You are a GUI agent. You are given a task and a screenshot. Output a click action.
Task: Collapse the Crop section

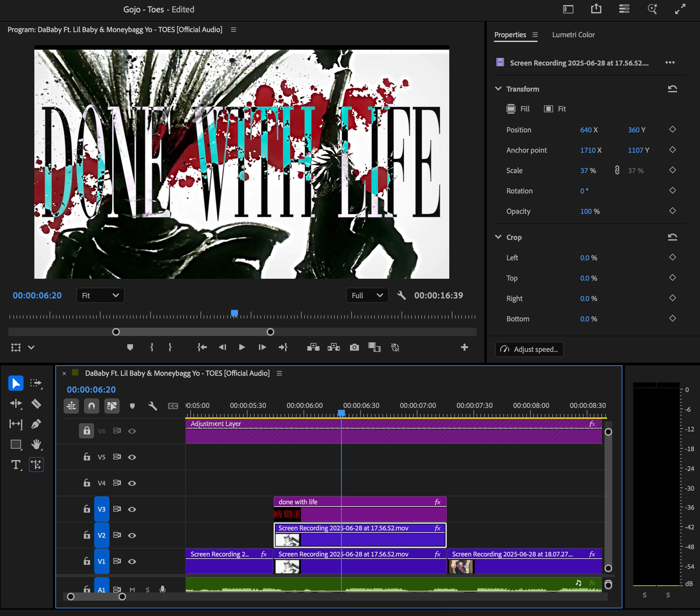(498, 237)
